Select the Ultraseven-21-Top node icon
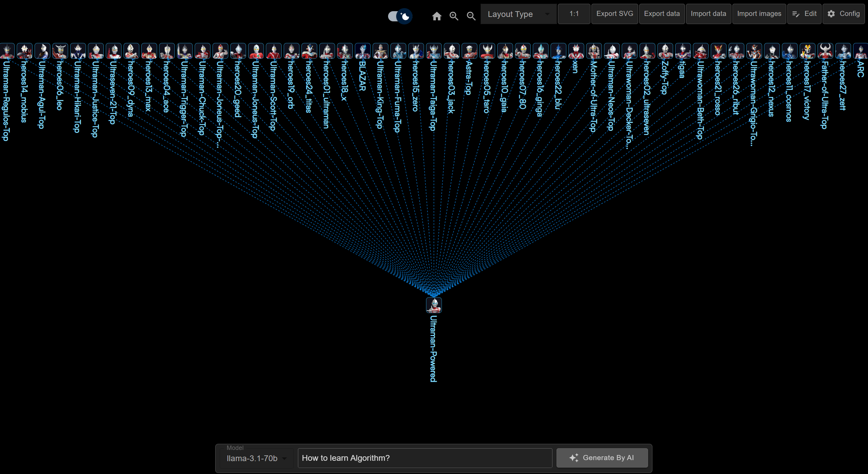This screenshot has width=868, height=474. tap(114, 51)
